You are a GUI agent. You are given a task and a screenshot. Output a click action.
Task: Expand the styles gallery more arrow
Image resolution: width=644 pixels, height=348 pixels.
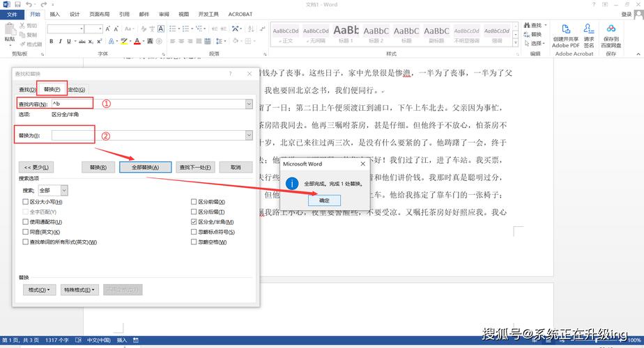coord(516,43)
